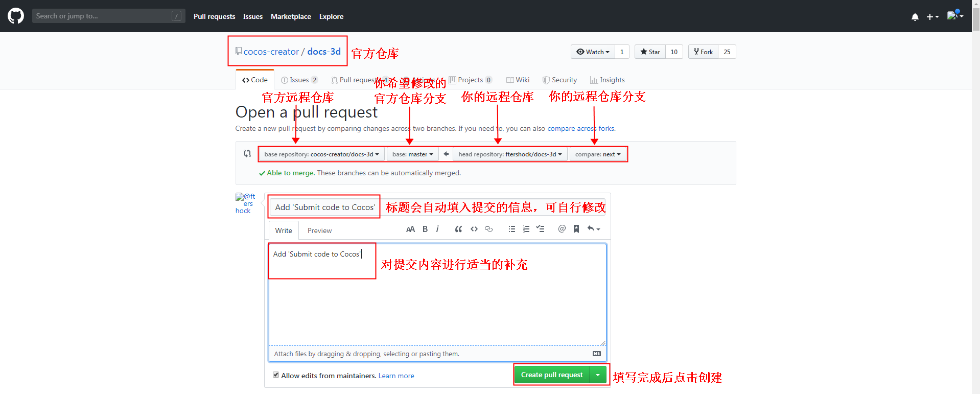
Task: Open the Issues tab
Action: (299, 80)
